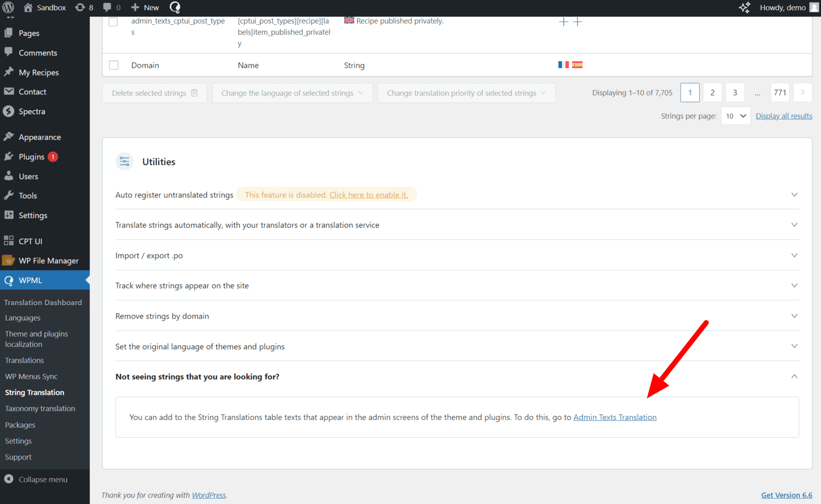821x504 pixels.
Task: Open Packages submenu item
Action: tap(20, 425)
